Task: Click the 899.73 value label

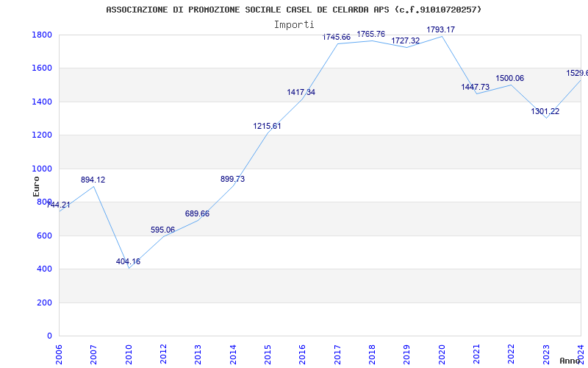Action: click(x=232, y=179)
